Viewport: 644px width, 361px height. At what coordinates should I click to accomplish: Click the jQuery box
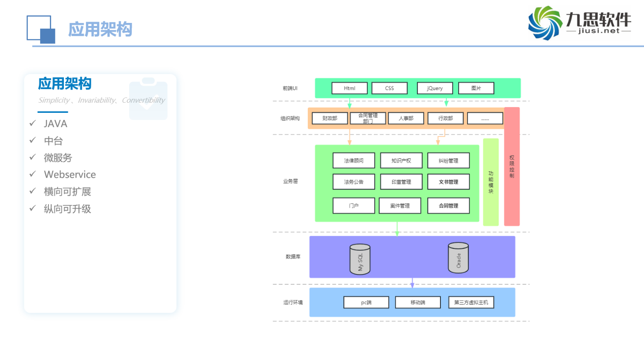[435, 88]
